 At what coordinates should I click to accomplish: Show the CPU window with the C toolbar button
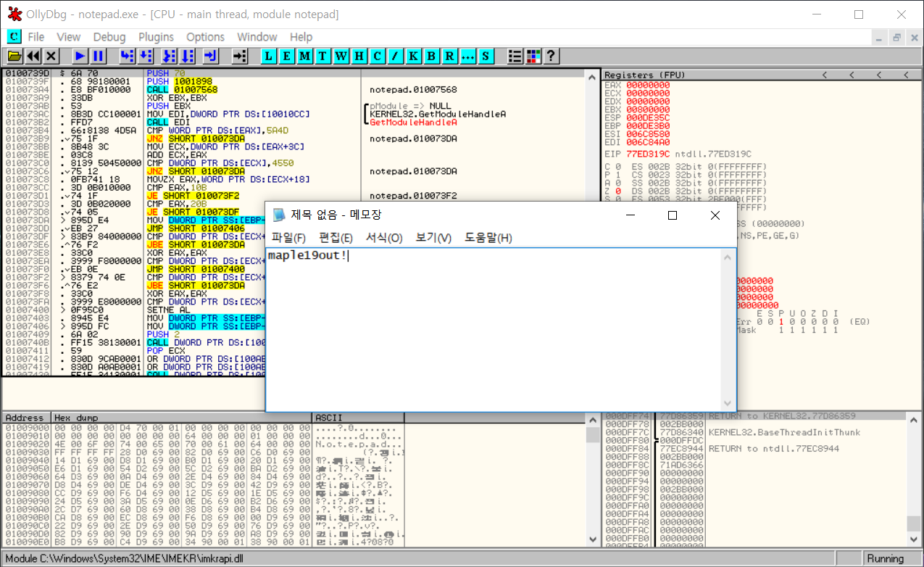[378, 56]
